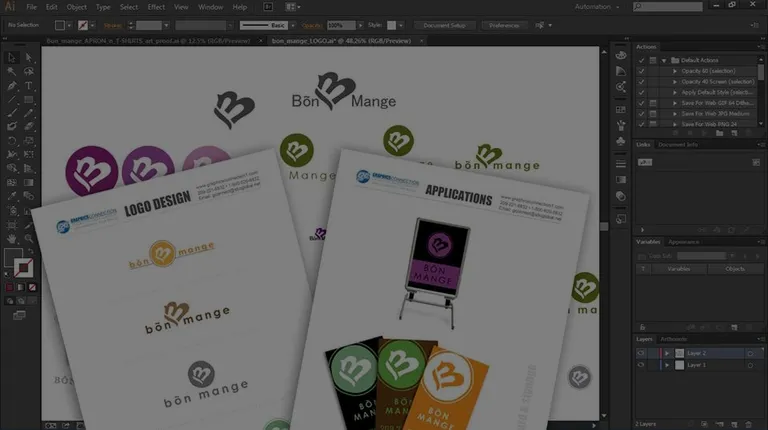This screenshot has height=430, width=768.
Task: Toggle visibility of Layer 1
Action: point(641,365)
